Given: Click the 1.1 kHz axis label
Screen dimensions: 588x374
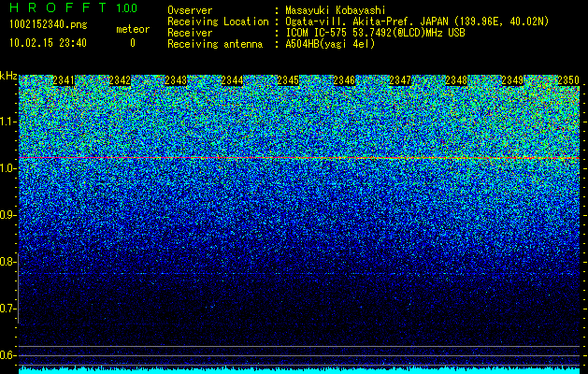Looking at the screenshot, I should click(7, 122).
